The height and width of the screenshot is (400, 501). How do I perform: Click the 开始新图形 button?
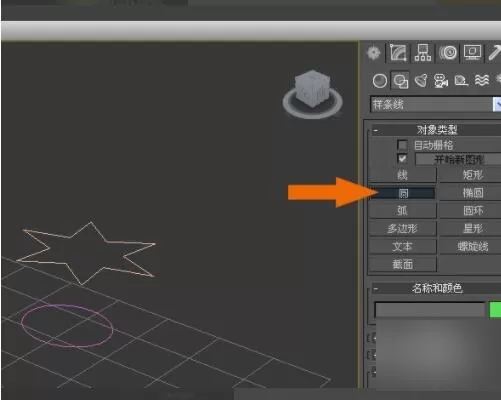(x=458, y=159)
